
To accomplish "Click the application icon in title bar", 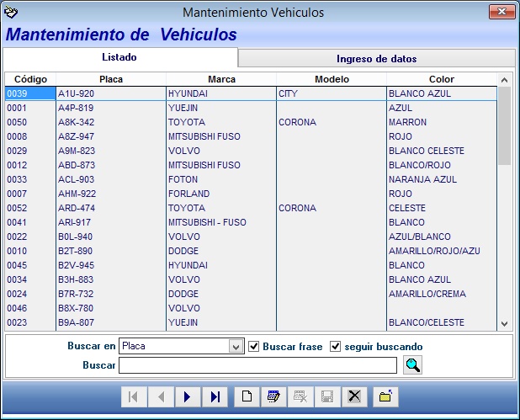I will [x=11, y=13].
